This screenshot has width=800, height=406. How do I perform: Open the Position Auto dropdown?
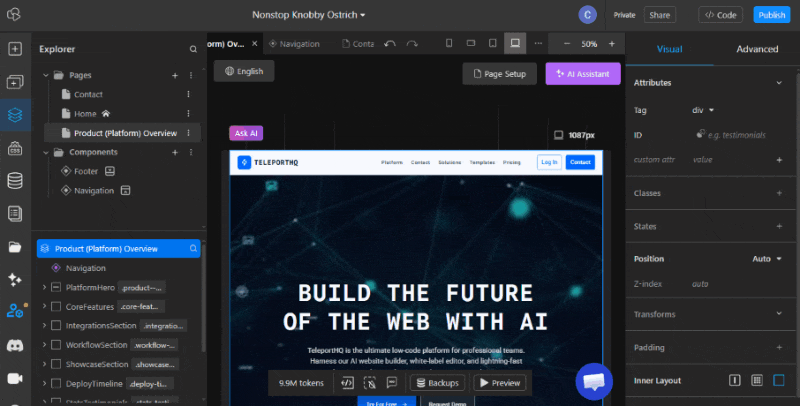click(767, 259)
